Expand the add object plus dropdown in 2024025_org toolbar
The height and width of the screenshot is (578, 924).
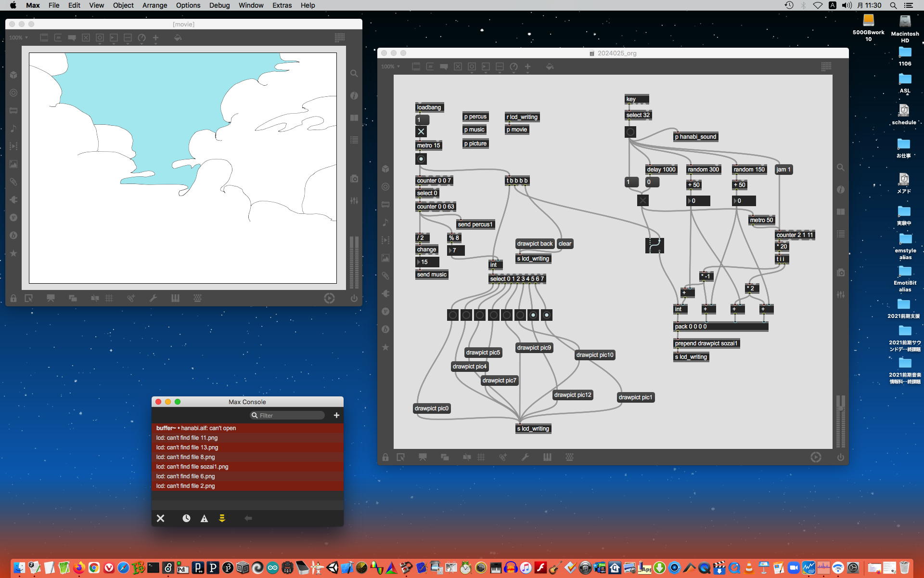click(527, 66)
